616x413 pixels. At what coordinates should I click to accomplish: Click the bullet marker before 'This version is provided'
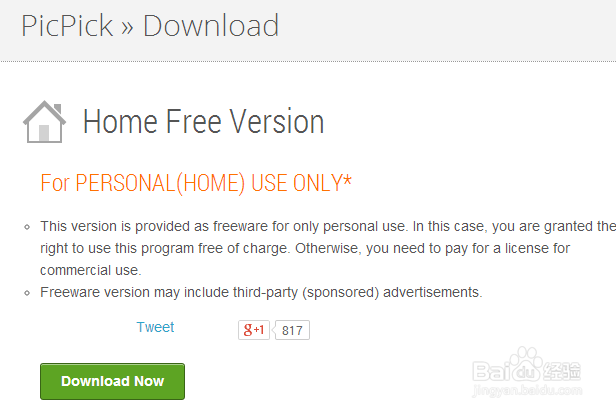click(27, 227)
